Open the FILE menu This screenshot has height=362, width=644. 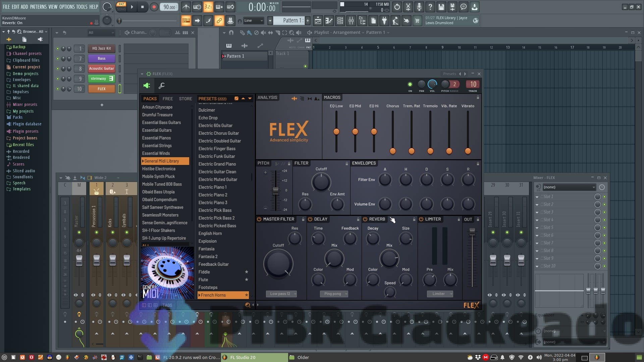point(6,7)
